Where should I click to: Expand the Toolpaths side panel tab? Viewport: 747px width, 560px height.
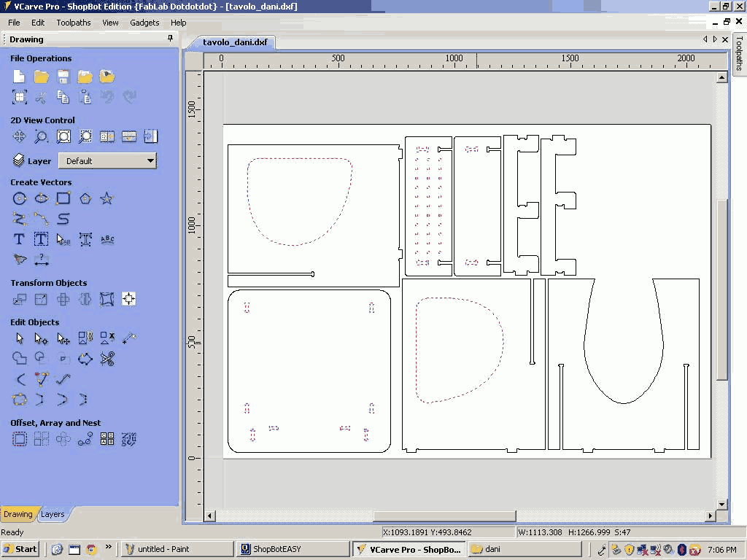[740, 53]
